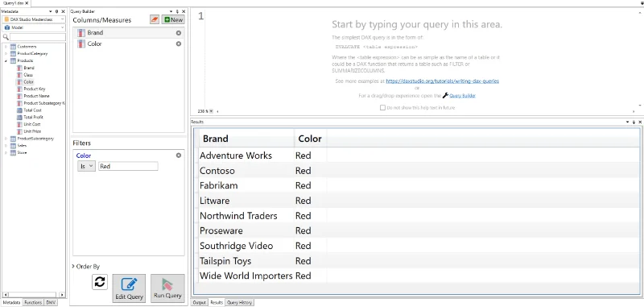The image size is (644, 307).
Task: Pin the Metadata panel
Action: click(x=56, y=11)
